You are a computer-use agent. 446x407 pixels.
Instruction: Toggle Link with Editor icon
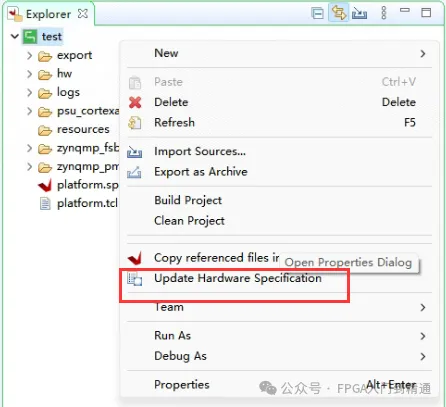pos(339,13)
